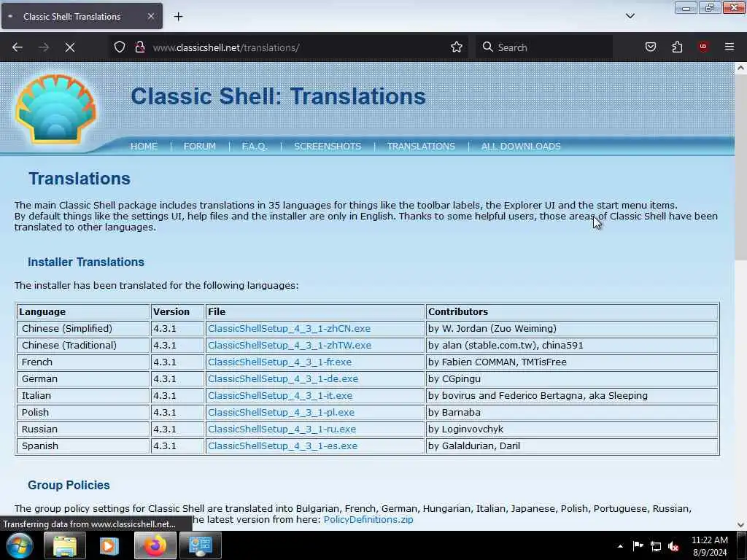This screenshot has height=560, width=747.
Task: Open Windows Explorer from taskbar
Action: pos(65,545)
